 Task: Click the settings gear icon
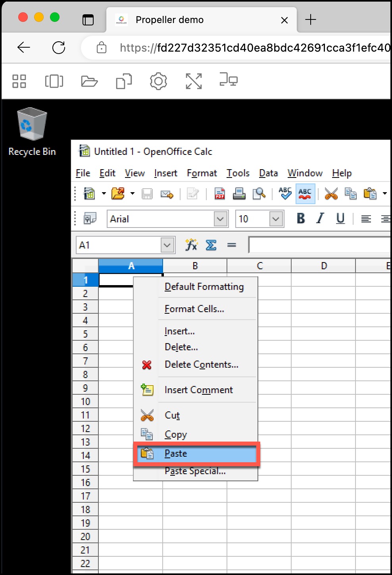click(x=158, y=81)
